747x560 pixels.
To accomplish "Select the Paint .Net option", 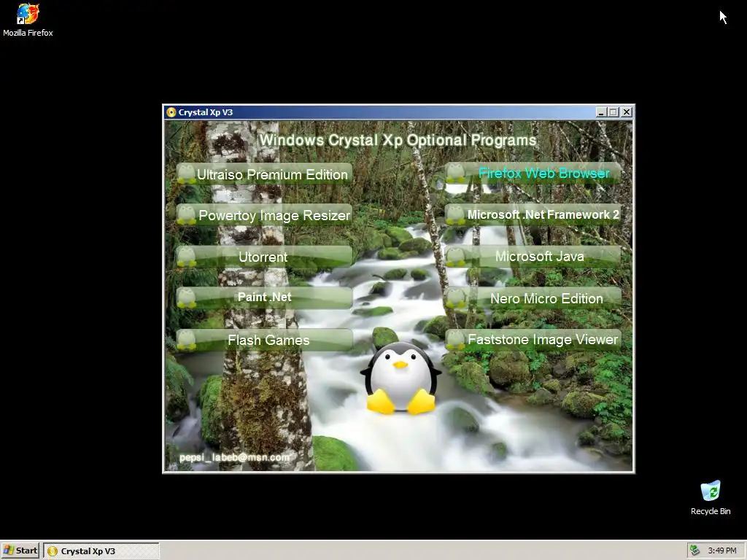I will tap(264, 297).
